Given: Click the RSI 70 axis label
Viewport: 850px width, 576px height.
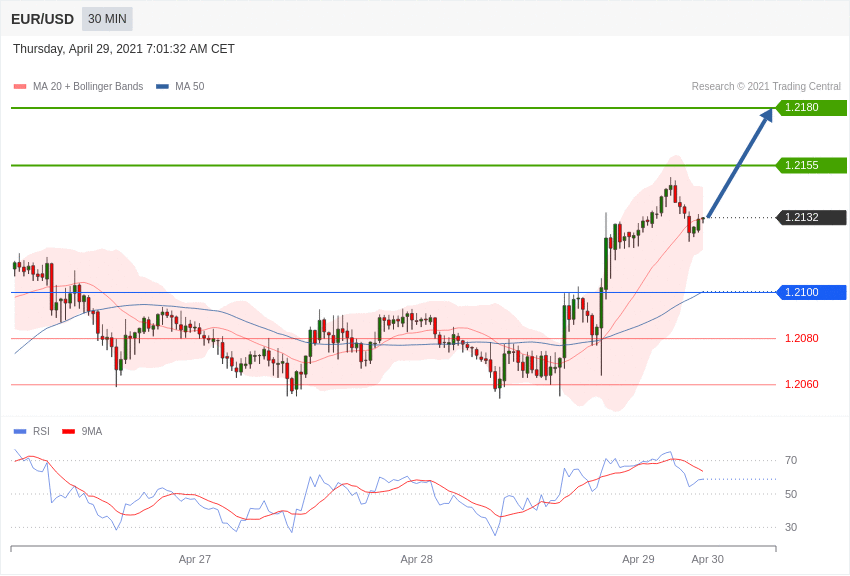Looking at the screenshot, I should 791,461.
